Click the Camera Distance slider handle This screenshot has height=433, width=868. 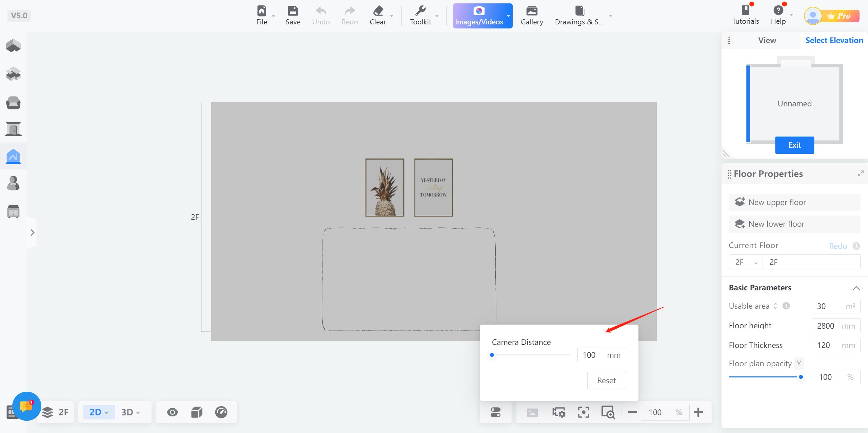point(492,355)
